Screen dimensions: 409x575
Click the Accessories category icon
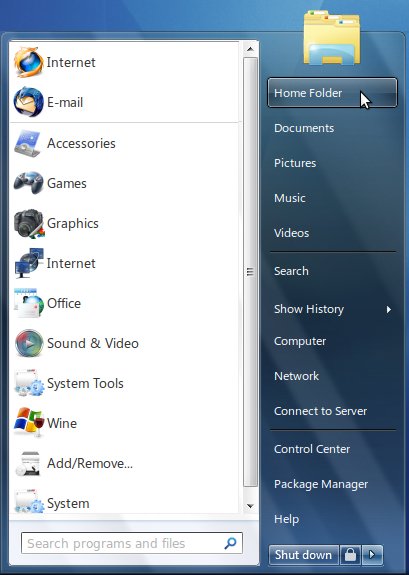[x=28, y=143]
